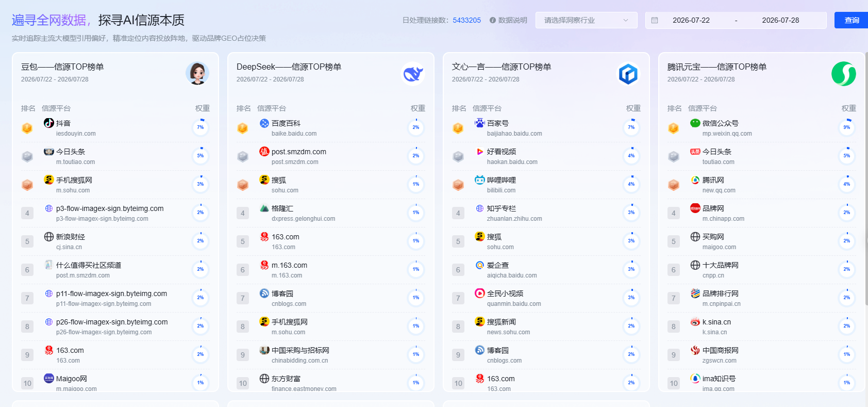868x407 pixels.
Task: Click the 中国采购与招标网 icon
Action: click(x=264, y=350)
